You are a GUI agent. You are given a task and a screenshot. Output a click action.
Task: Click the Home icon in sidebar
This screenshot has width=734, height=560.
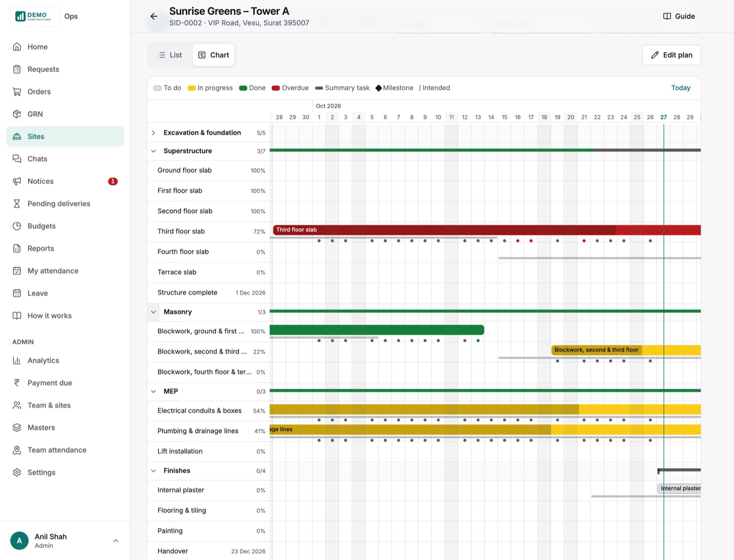pos(17,47)
